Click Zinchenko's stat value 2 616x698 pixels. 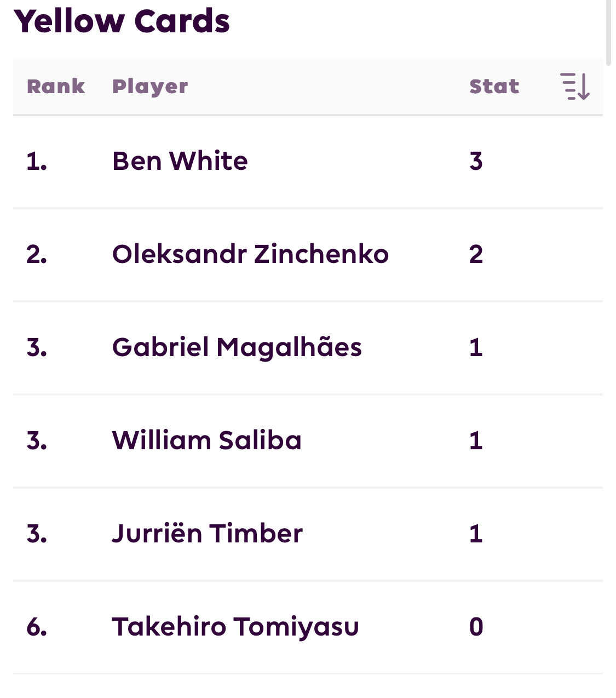click(476, 254)
